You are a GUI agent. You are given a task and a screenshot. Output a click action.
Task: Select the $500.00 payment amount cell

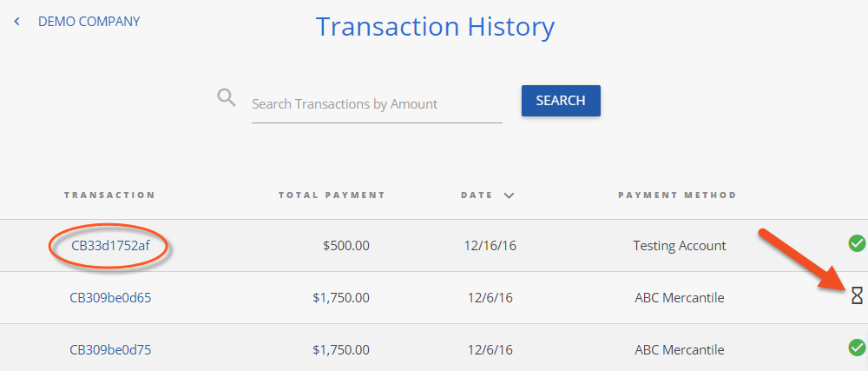click(x=346, y=245)
